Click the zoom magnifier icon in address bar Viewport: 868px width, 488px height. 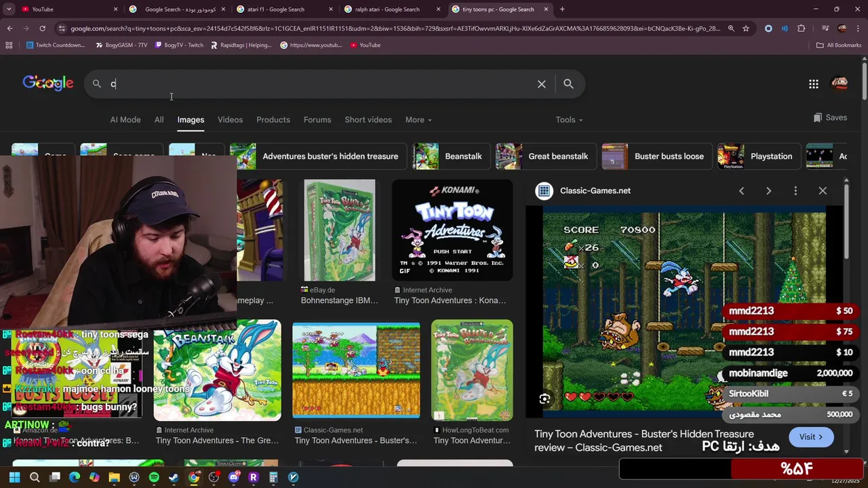[x=731, y=28]
